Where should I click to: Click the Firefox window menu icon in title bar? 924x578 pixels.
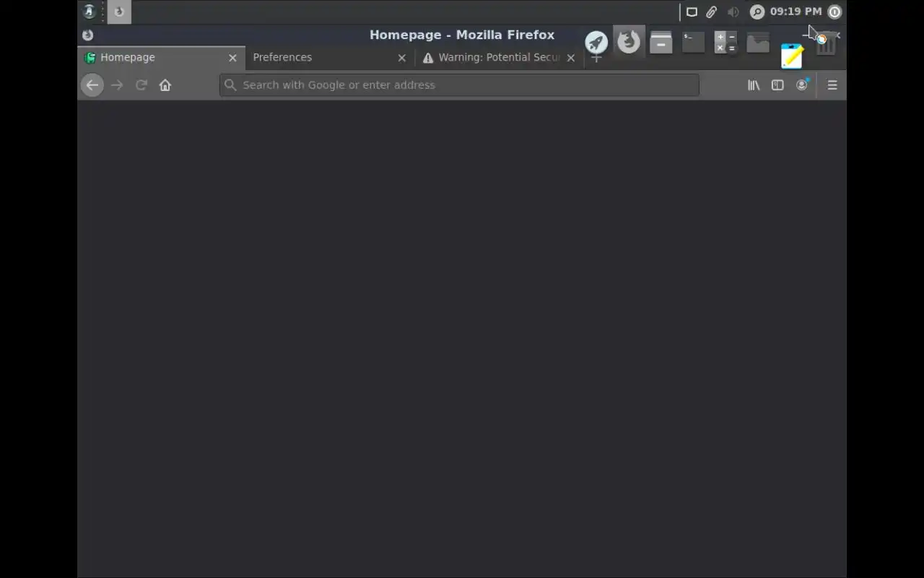coord(87,35)
